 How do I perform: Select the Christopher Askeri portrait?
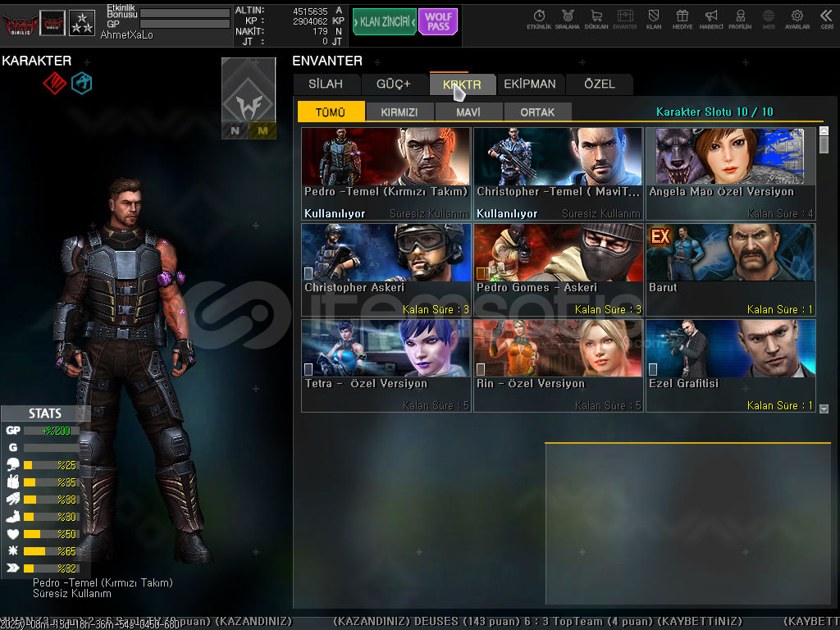[x=386, y=253]
